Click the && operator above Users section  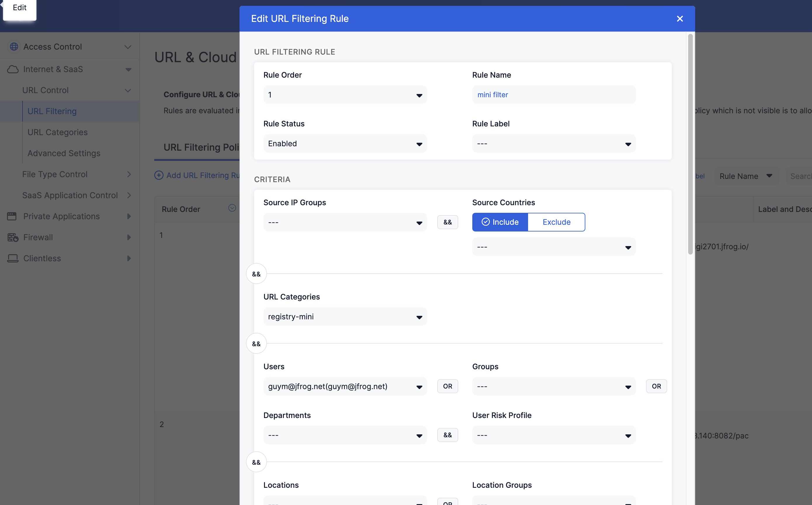pos(256,344)
